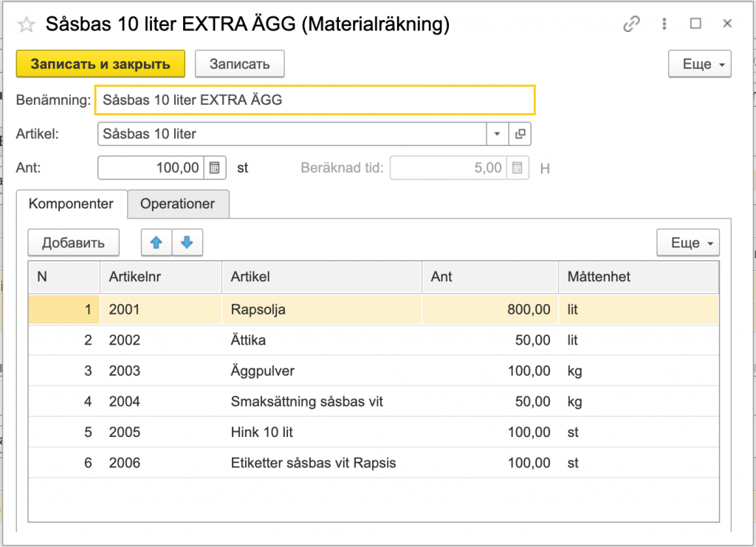Open calculator icon in Ant field
This screenshot has width=756, height=547.
click(214, 168)
